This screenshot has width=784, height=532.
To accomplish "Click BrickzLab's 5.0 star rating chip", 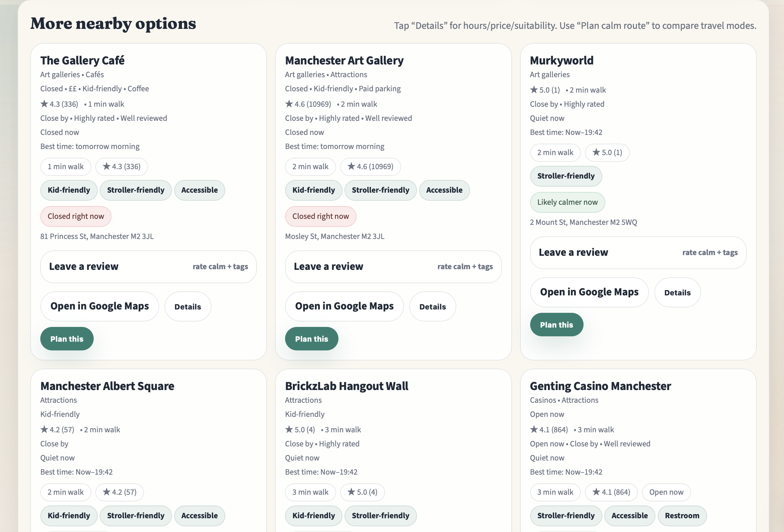I will 362,492.
